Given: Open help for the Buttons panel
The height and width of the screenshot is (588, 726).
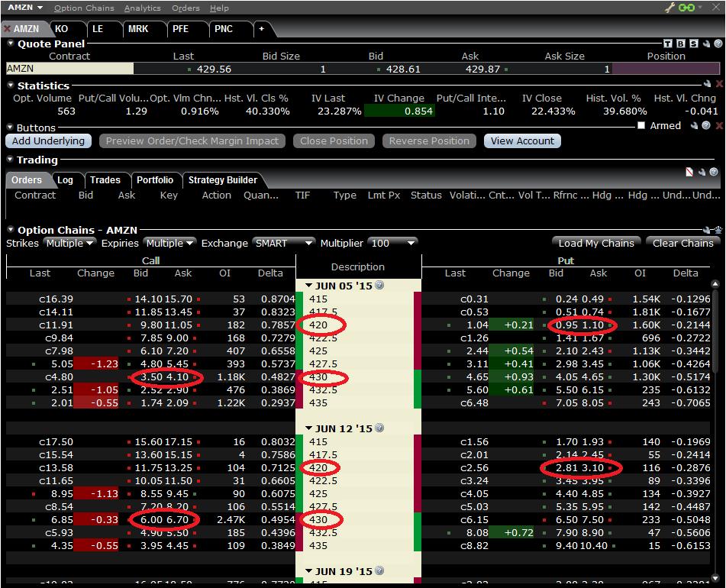Looking at the screenshot, I should 706,125.
